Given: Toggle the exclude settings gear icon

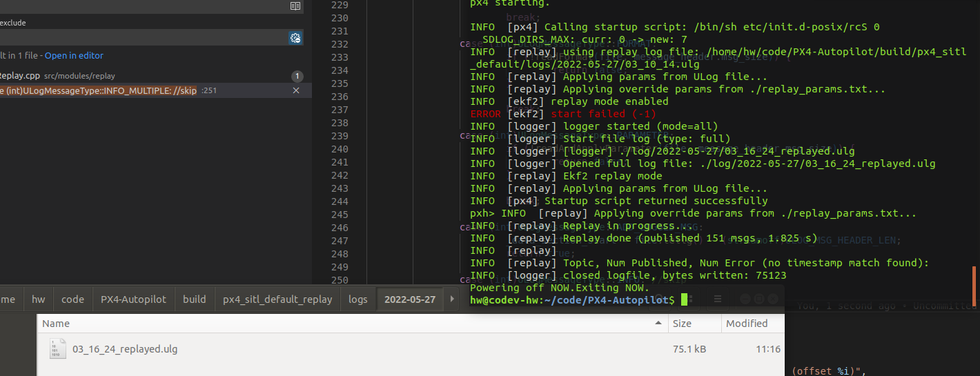Looking at the screenshot, I should tap(295, 38).
